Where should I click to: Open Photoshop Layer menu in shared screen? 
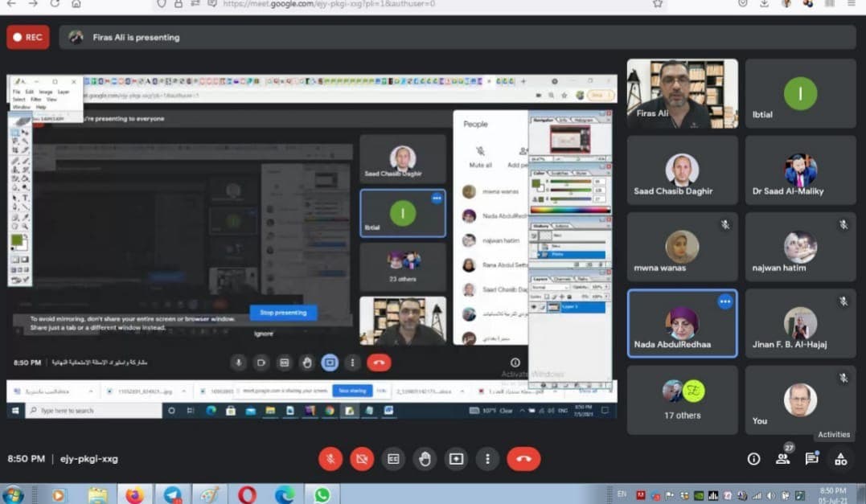point(64,92)
